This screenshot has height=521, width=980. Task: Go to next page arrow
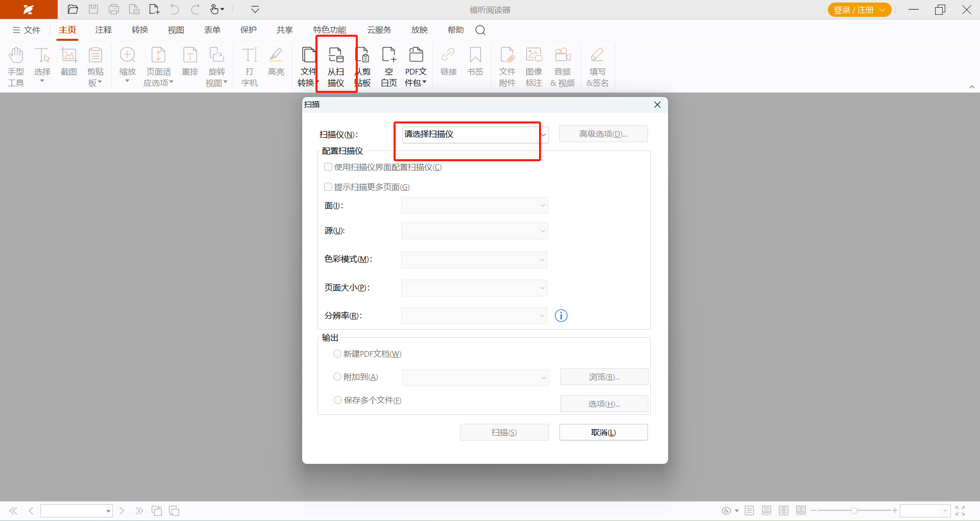coord(121,511)
